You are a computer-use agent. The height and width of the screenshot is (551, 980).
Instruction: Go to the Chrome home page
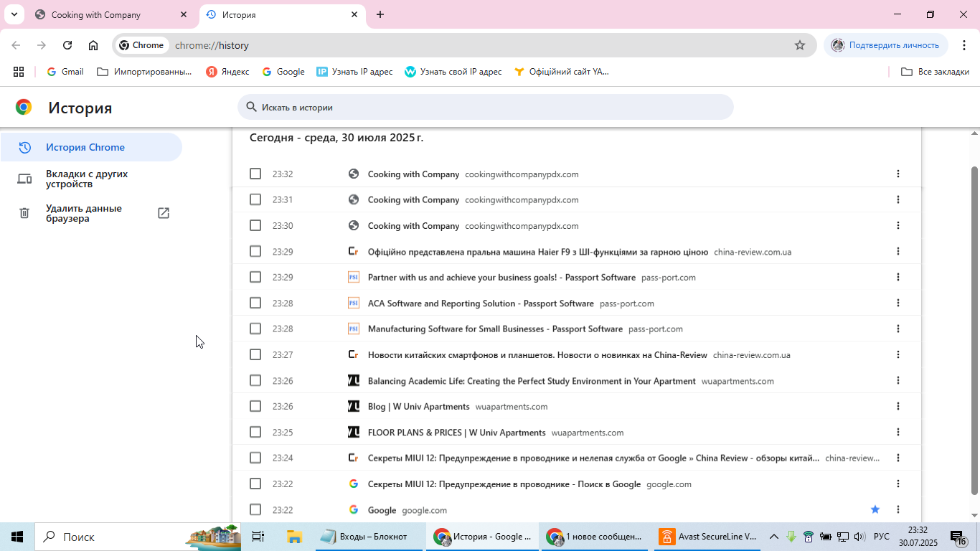[x=93, y=45]
